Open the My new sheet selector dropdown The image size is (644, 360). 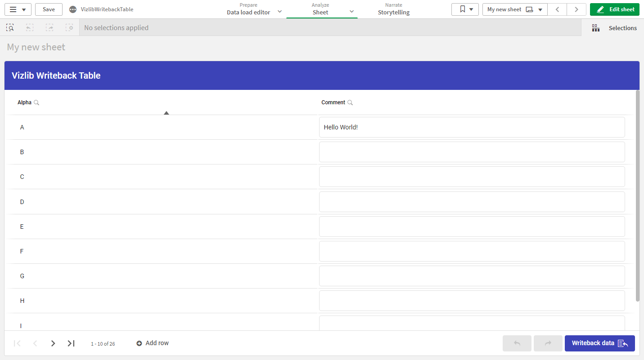[515, 9]
